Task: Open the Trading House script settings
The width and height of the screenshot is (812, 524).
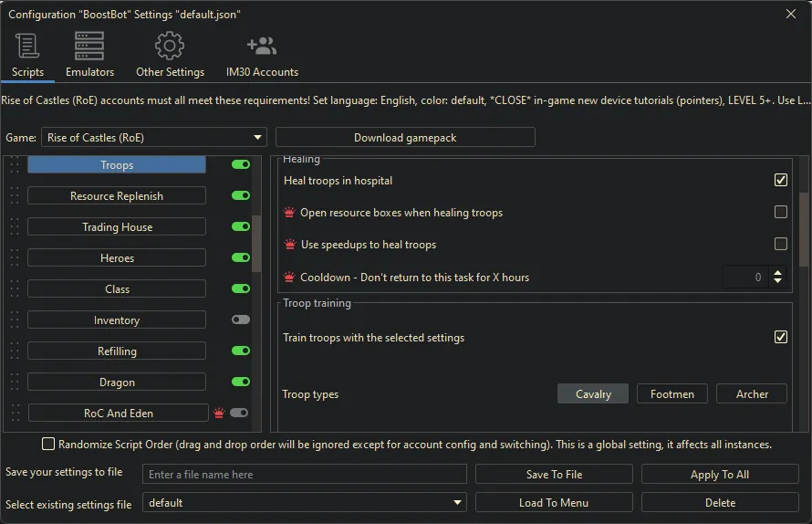Action: tap(117, 227)
